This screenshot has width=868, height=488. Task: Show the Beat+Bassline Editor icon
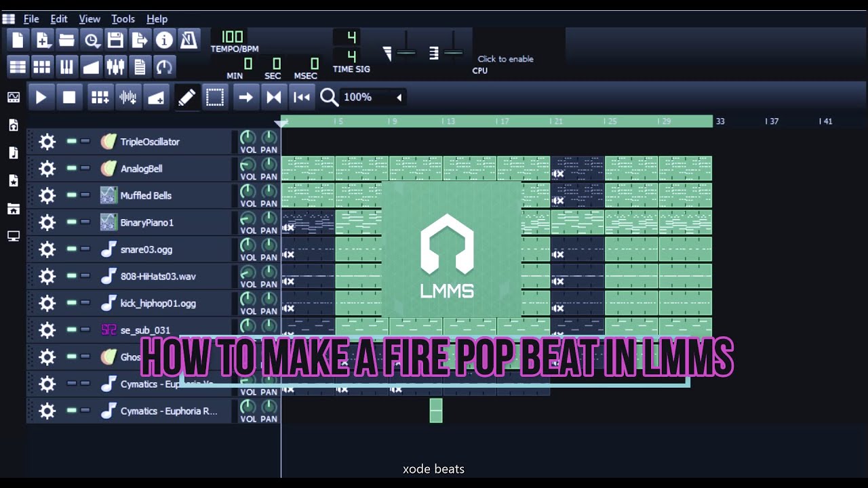tap(42, 66)
